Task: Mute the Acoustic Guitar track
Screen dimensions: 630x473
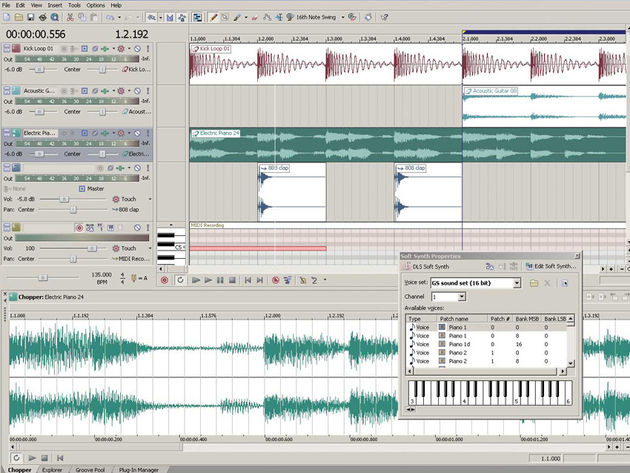Action: click(137, 91)
